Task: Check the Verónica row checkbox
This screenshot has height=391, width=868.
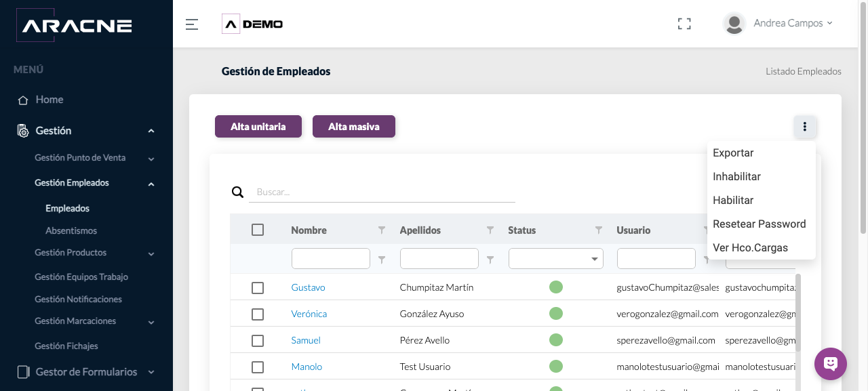Action: [258, 314]
